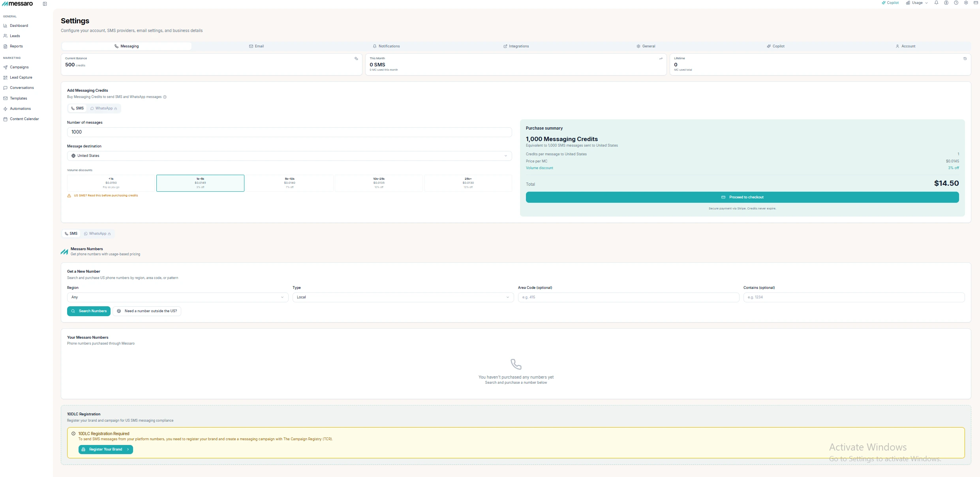Screen dimensions: 980x477
Task: Select locked WhatsApp toggle under Add Messaging Credits
Action: pos(103,108)
